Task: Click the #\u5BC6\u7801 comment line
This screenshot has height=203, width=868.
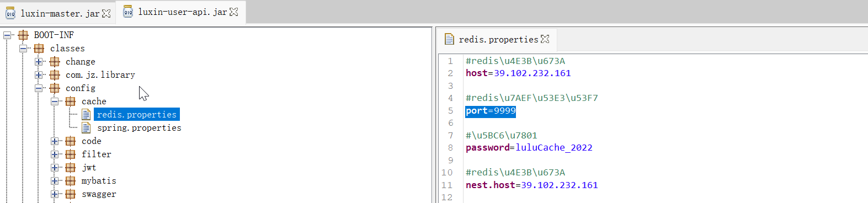Action: pos(502,136)
